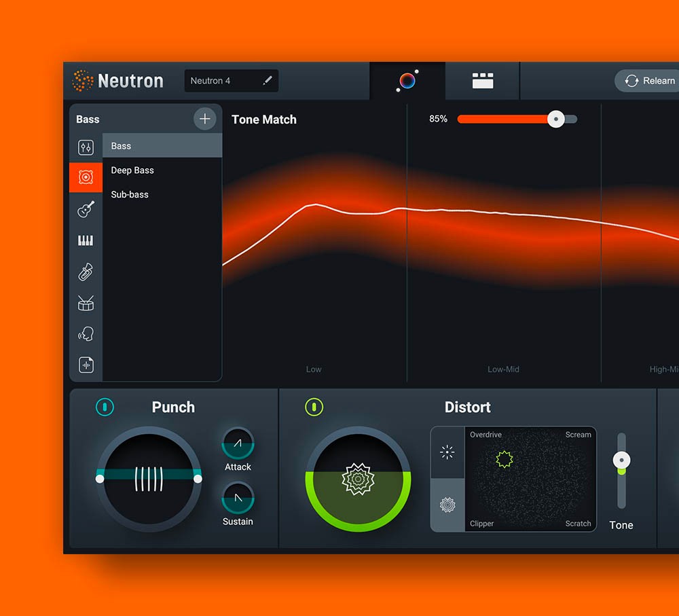
Task: Click the Tone Match heading
Action: coord(264,120)
